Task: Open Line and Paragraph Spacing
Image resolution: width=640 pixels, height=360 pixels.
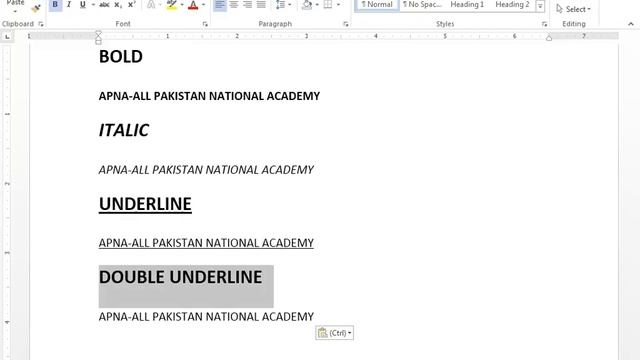Action: [x=280, y=4]
